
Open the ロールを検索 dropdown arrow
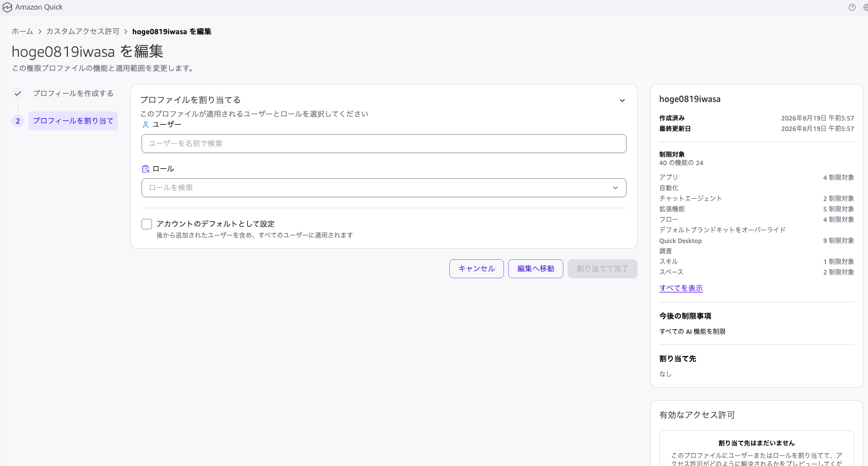coord(615,188)
